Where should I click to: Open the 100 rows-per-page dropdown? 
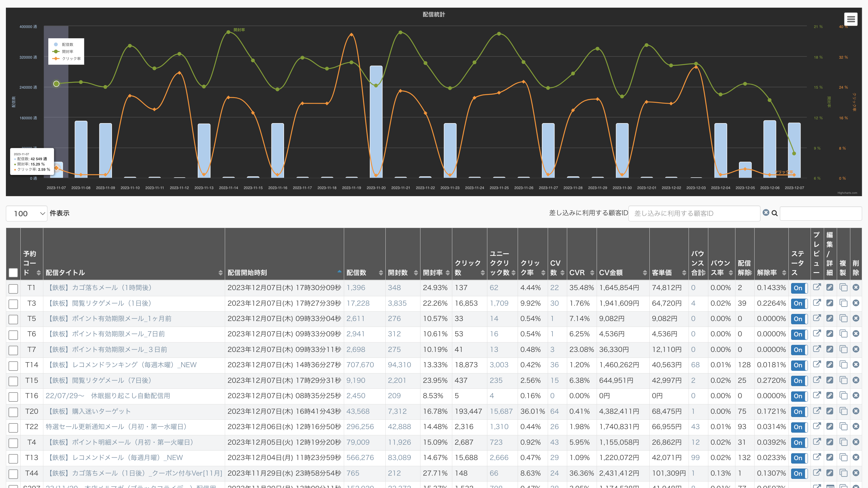pyautogui.click(x=27, y=214)
